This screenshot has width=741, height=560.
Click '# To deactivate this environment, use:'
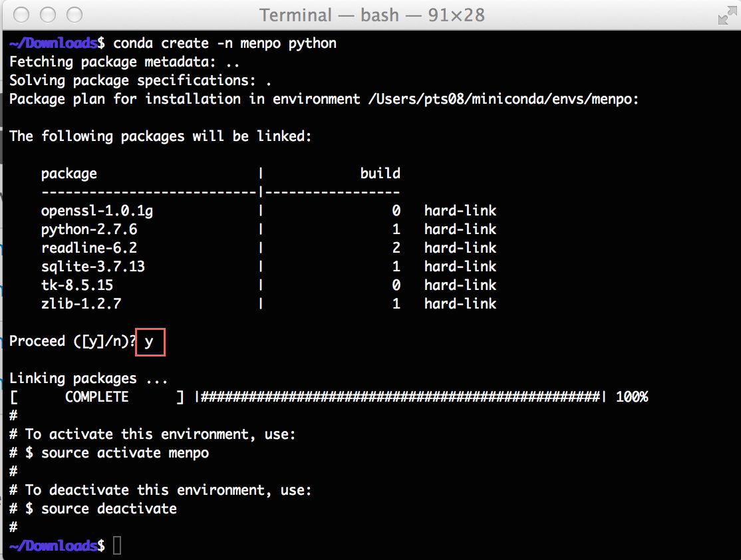coord(161,490)
